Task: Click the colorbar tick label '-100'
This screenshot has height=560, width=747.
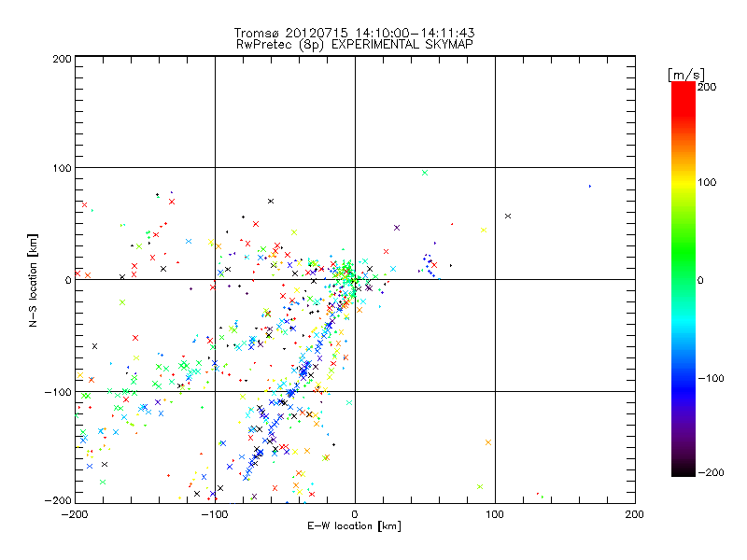Action: click(711, 379)
